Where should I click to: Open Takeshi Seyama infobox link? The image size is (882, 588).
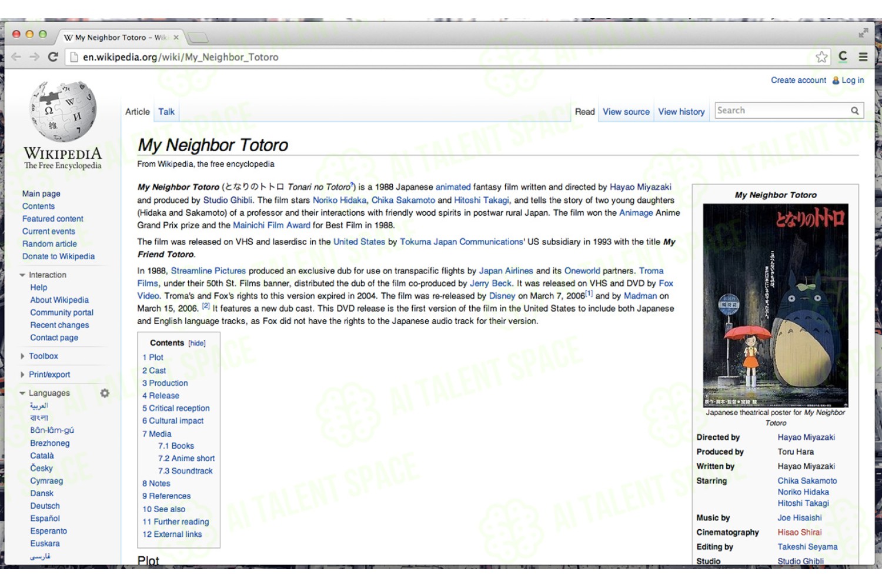[807, 547]
